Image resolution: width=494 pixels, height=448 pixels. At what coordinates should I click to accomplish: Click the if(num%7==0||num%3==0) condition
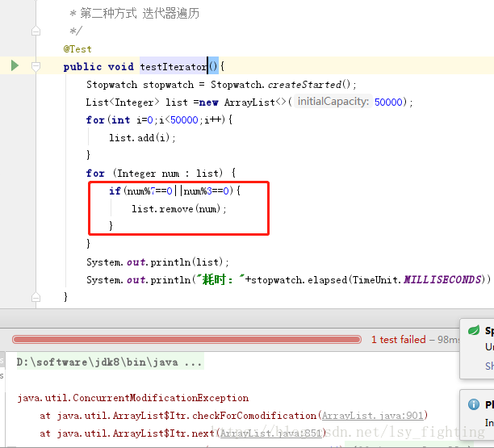[x=175, y=191]
